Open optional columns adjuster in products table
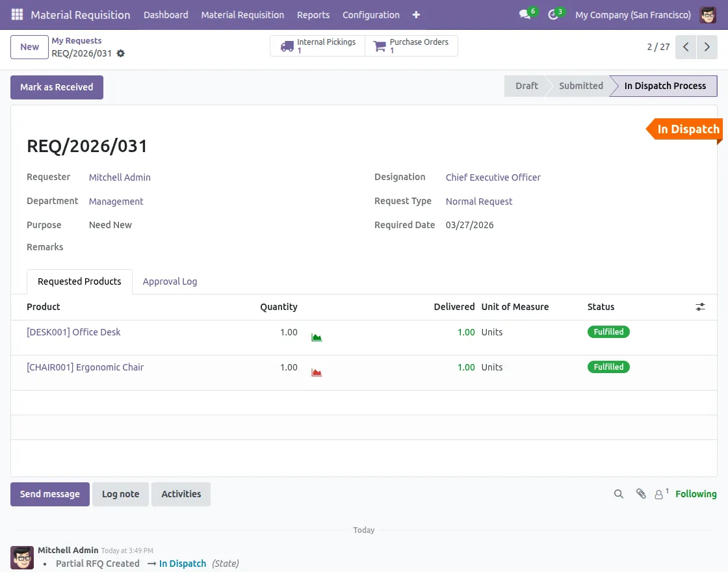 700,307
